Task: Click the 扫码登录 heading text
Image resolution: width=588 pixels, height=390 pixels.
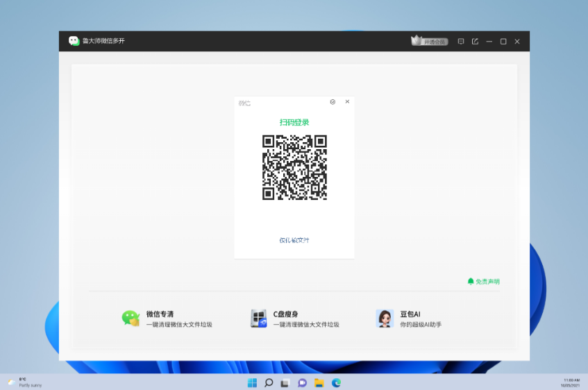Action: point(294,122)
